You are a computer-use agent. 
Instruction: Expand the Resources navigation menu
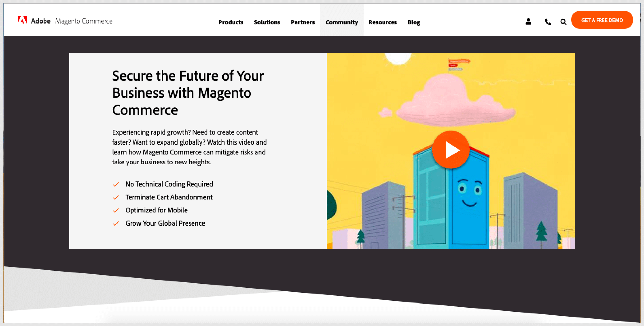coord(382,22)
